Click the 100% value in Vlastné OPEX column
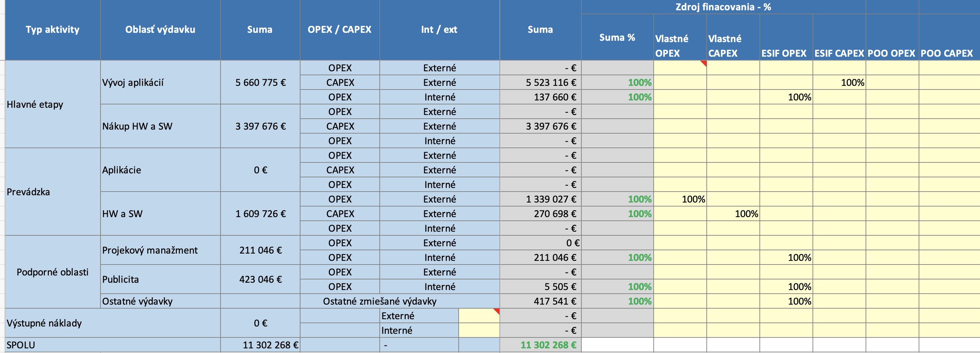The image size is (980, 353). pyautogui.click(x=693, y=199)
